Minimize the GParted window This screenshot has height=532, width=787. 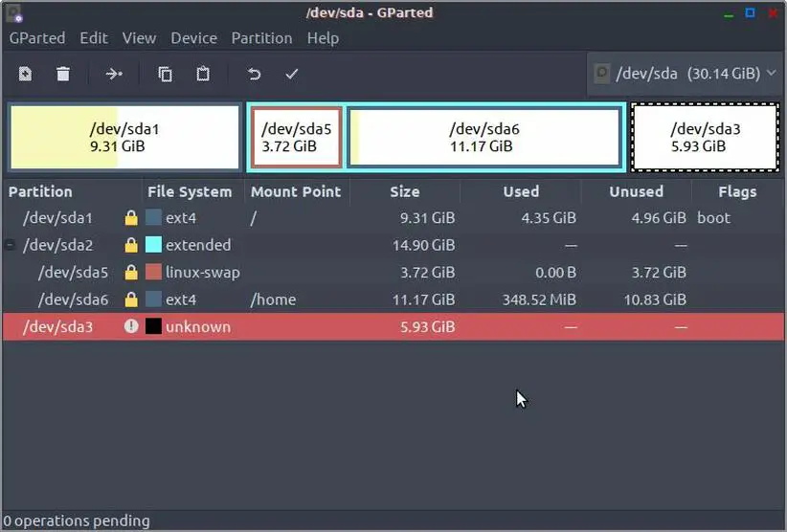(x=729, y=14)
